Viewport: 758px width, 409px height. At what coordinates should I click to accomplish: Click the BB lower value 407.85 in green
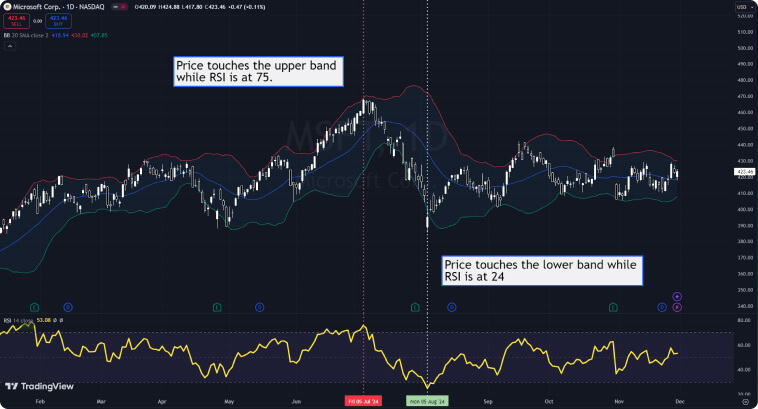[x=99, y=35]
